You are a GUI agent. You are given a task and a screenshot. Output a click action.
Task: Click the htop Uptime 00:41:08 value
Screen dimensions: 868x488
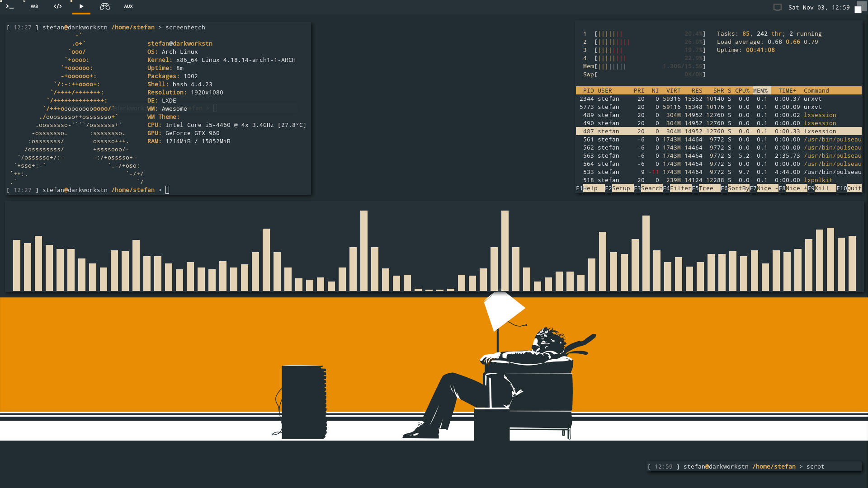[760, 50]
